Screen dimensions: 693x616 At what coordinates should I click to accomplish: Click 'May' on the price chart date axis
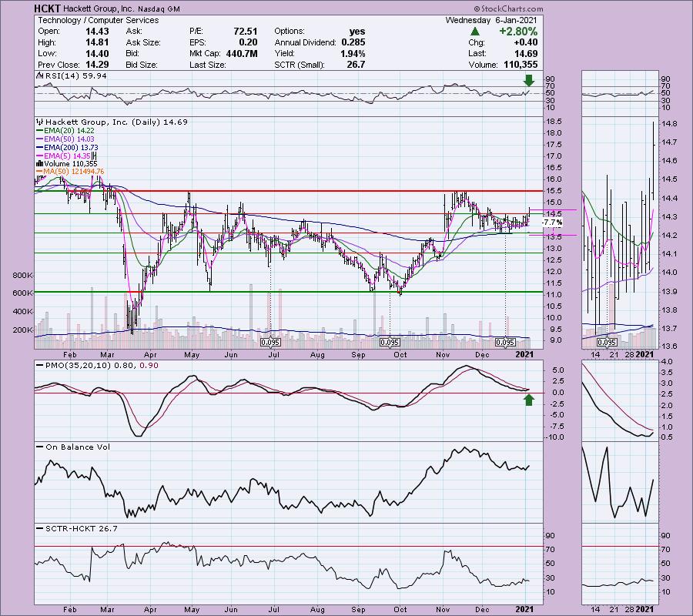tap(192, 354)
